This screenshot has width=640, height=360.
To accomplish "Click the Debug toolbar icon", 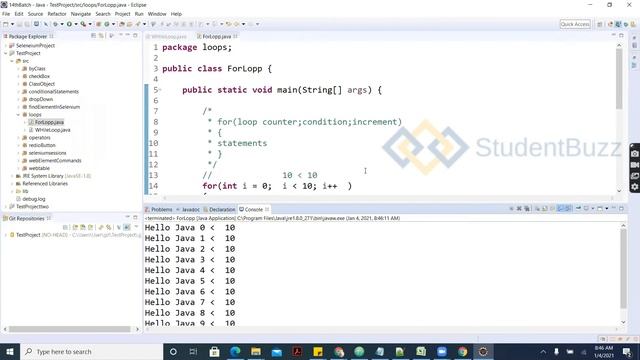I will [x=56, y=24].
